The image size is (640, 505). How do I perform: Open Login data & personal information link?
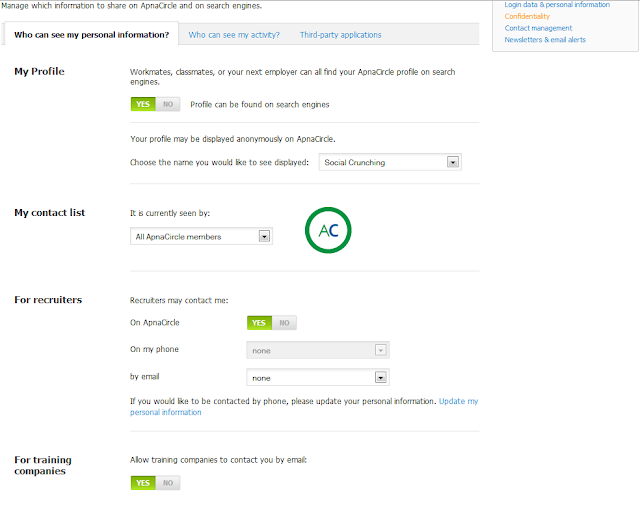557,4
